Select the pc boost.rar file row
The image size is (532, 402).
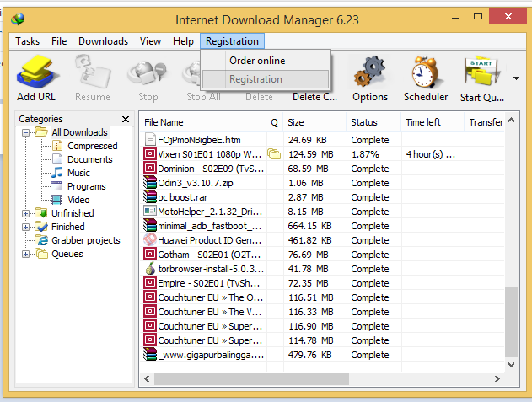point(322,197)
